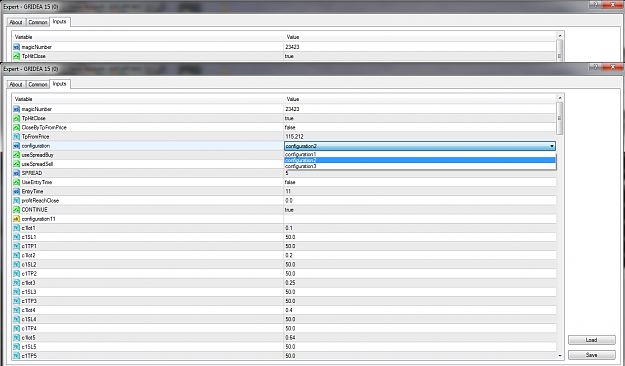Select the c1lot1 value 0.1
The image size is (625, 366).
[289, 228]
